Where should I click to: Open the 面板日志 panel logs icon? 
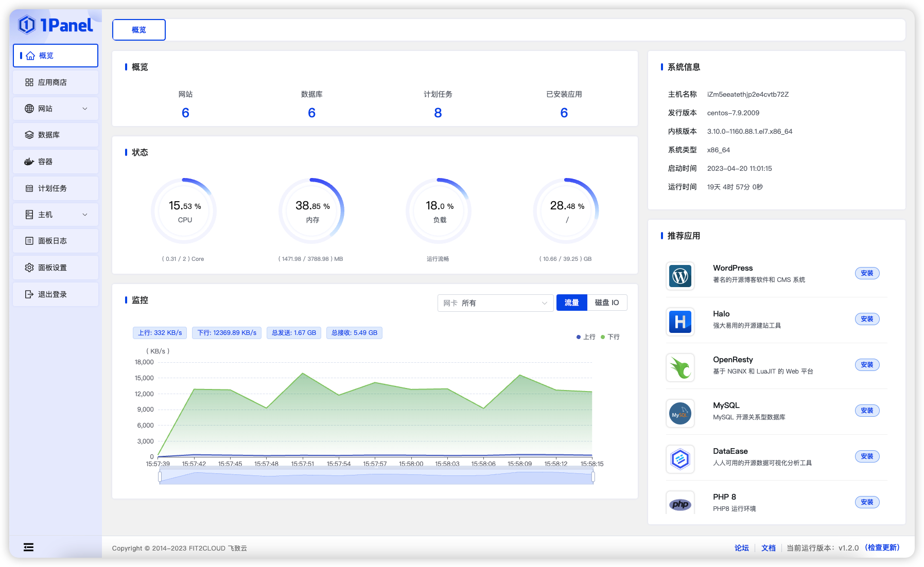(x=29, y=241)
